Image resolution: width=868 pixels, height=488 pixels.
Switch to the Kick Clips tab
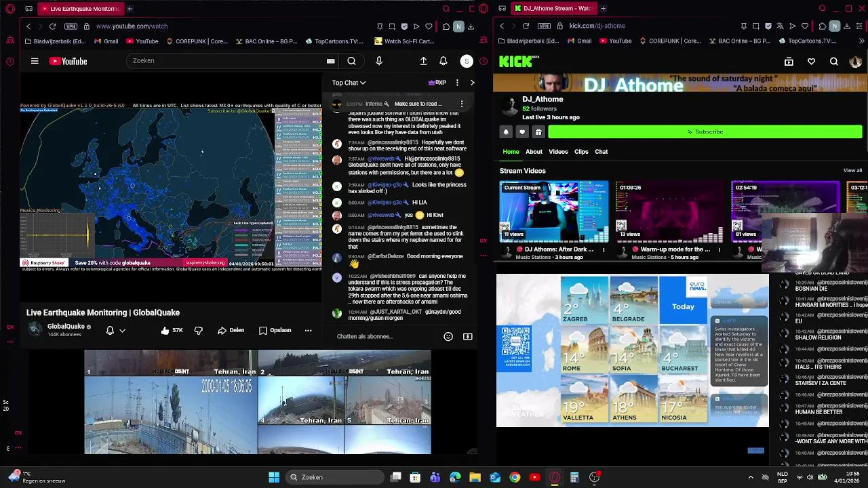point(581,152)
